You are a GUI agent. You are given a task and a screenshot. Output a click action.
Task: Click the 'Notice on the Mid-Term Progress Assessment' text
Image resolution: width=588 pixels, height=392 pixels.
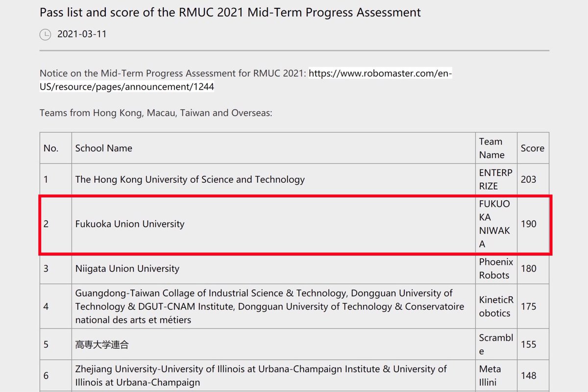coord(173,73)
